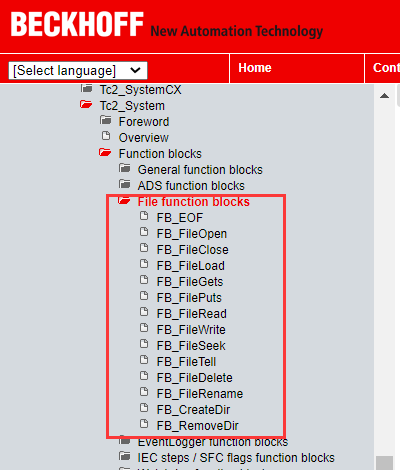
Task: Click the page icon next to FB_FileRead
Action: pyautogui.click(x=144, y=312)
